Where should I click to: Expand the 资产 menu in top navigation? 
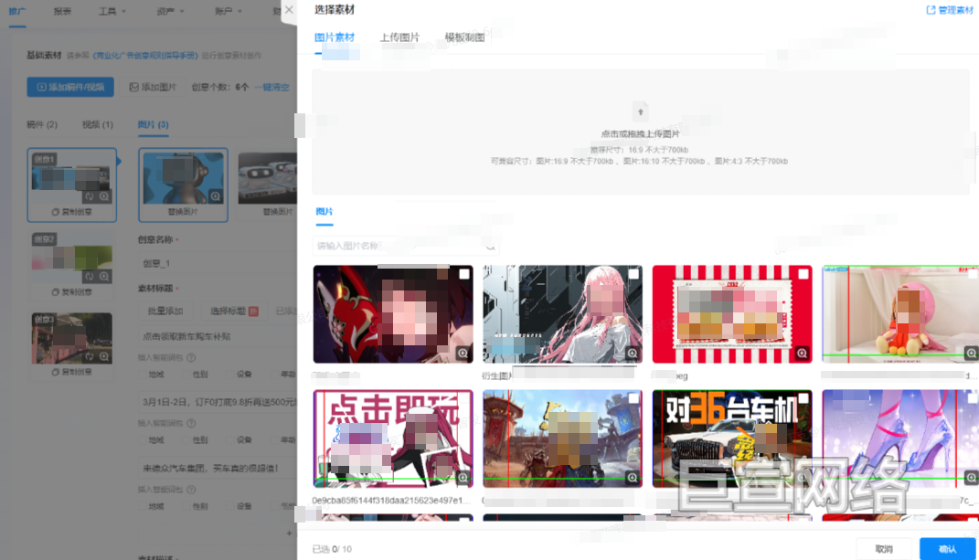point(170,11)
